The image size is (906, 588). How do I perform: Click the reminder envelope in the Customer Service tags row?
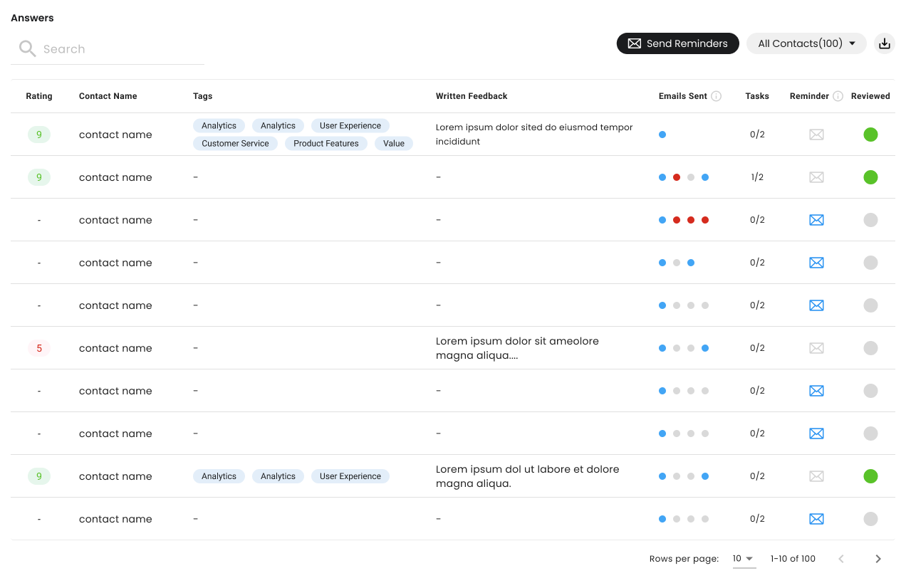pyautogui.click(x=816, y=135)
